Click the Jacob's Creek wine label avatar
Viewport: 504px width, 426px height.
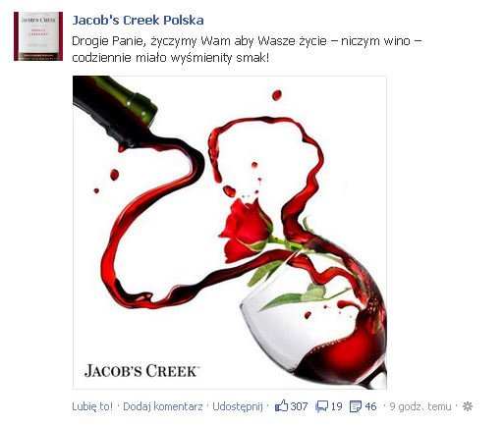(x=38, y=36)
